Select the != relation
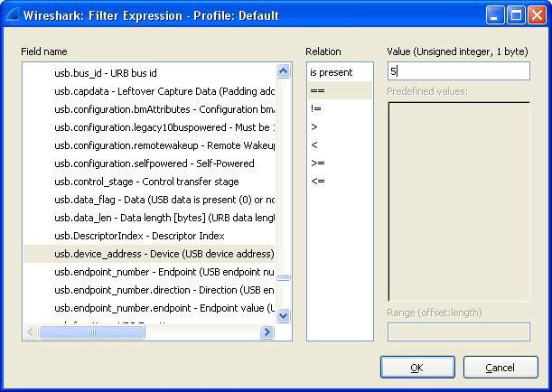 (x=315, y=108)
